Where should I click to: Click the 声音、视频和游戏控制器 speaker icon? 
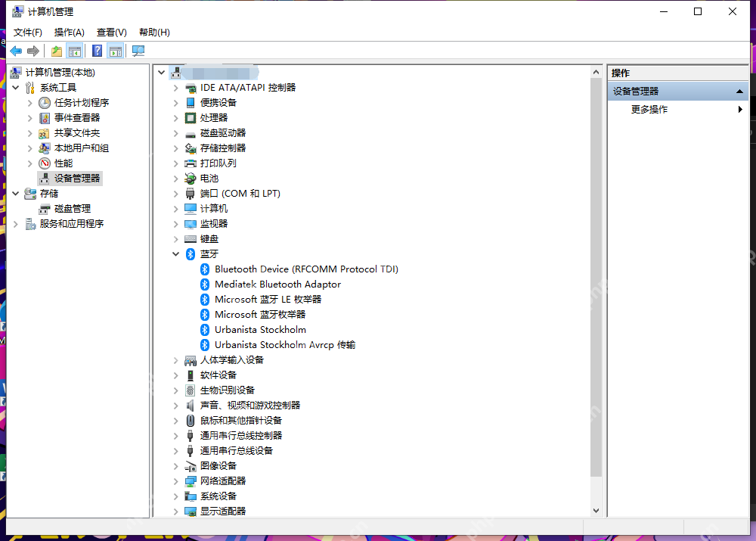(191, 406)
